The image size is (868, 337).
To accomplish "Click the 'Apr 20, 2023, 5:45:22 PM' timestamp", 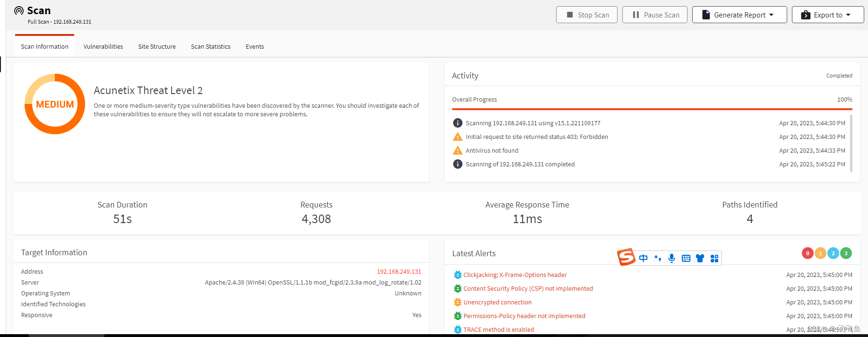I will click(x=812, y=164).
